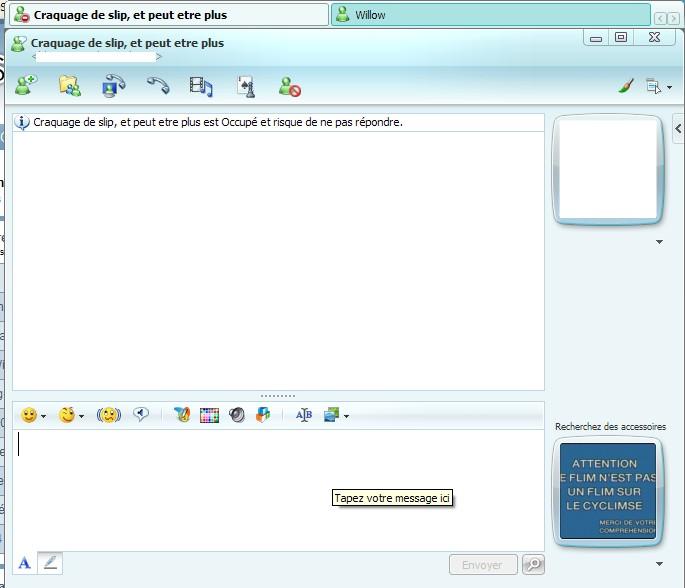Viewport: 685px width, 588px height.
Task: Switch to the Willow conversation tab
Action: (x=490, y=15)
